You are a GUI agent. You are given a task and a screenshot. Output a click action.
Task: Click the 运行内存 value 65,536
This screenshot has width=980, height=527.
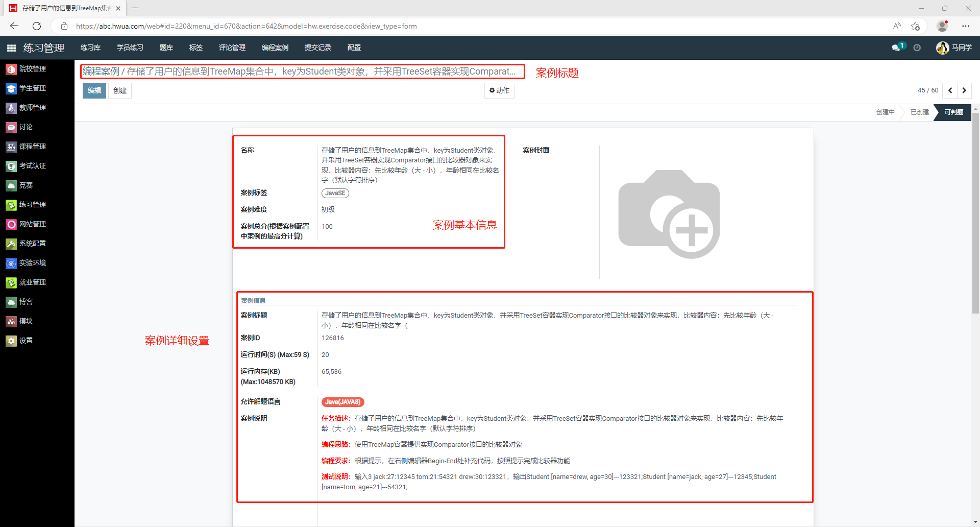tap(332, 372)
